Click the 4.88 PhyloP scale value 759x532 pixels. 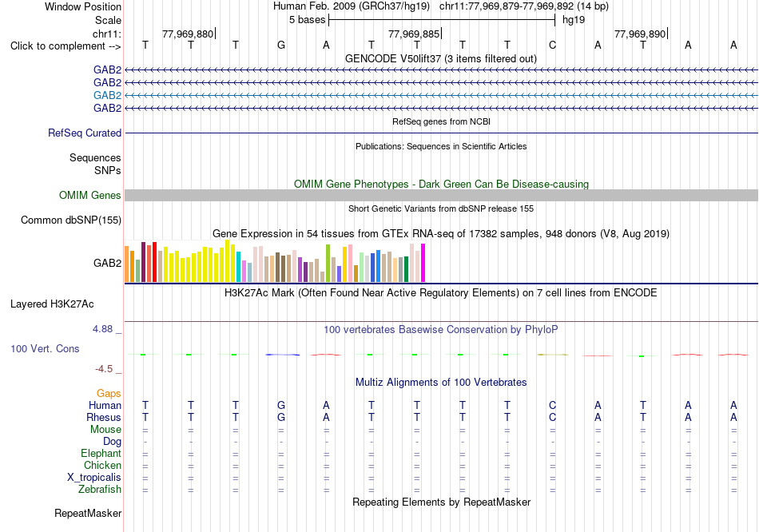pos(102,329)
